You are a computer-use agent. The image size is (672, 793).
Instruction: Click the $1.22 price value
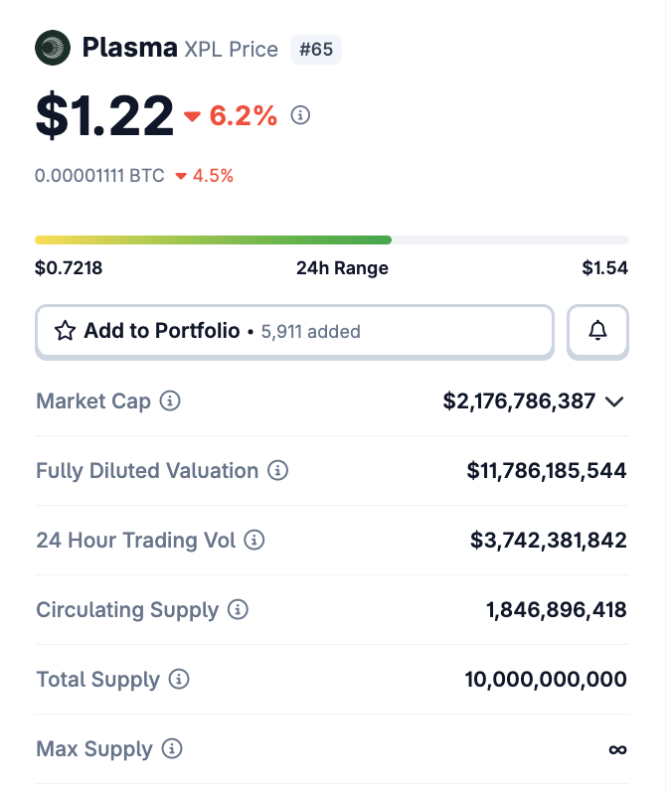[x=104, y=116]
